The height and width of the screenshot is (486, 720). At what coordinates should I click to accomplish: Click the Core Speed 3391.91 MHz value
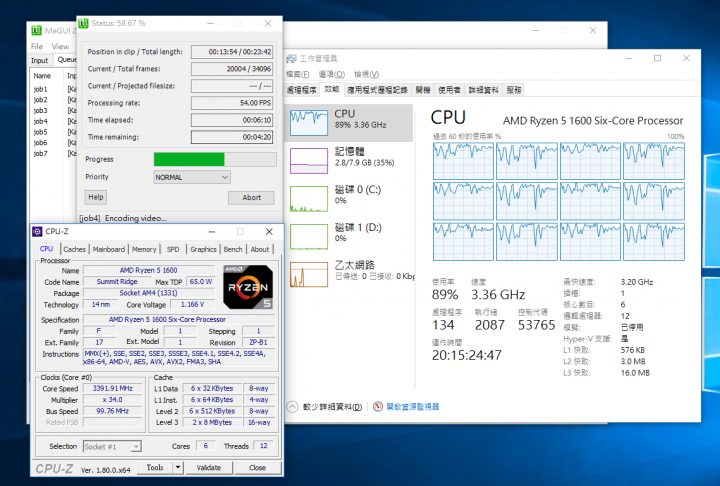tap(112, 389)
